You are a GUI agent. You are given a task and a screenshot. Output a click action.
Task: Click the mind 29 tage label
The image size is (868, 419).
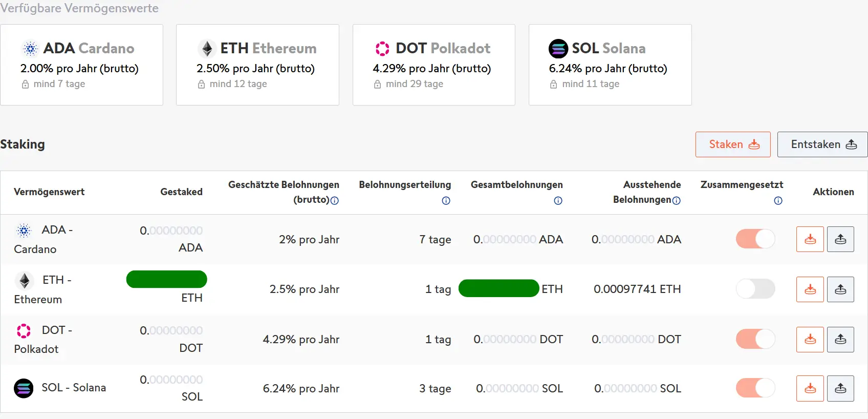point(415,84)
